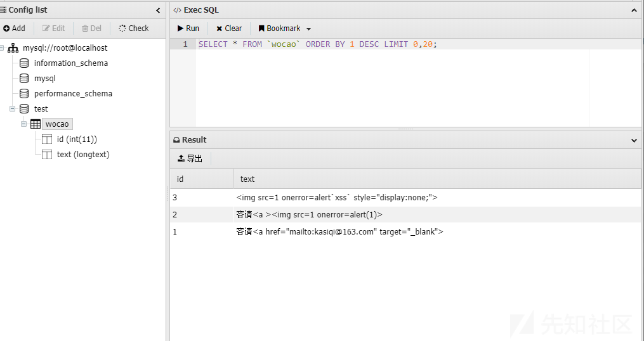Select the id (int(11)) column

tap(77, 139)
